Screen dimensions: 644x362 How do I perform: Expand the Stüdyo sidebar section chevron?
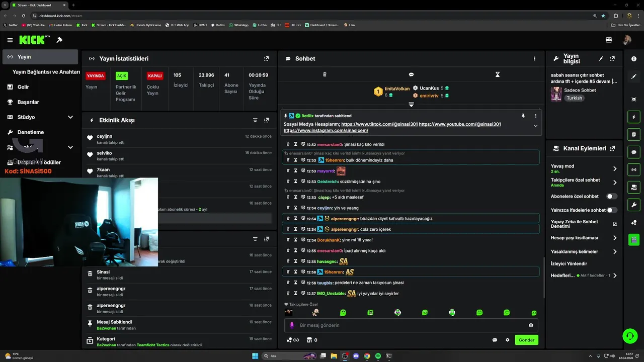(x=70, y=117)
